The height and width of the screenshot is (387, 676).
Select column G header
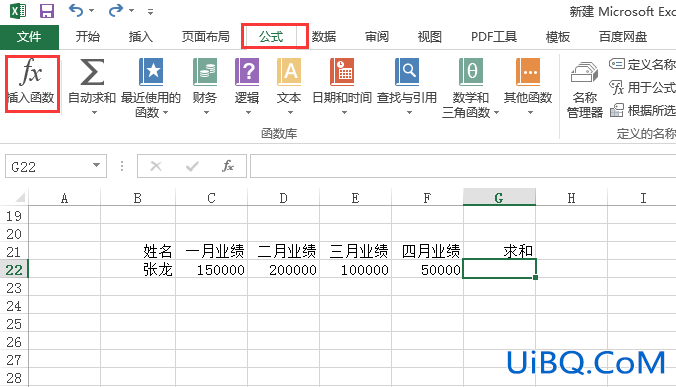click(499, 198)
